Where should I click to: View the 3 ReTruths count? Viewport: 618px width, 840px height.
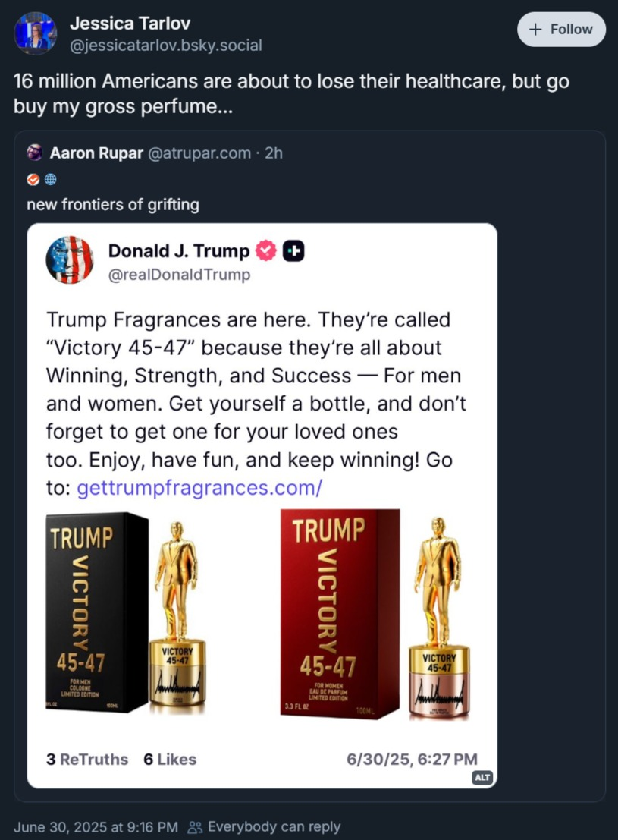coord(87,759)
